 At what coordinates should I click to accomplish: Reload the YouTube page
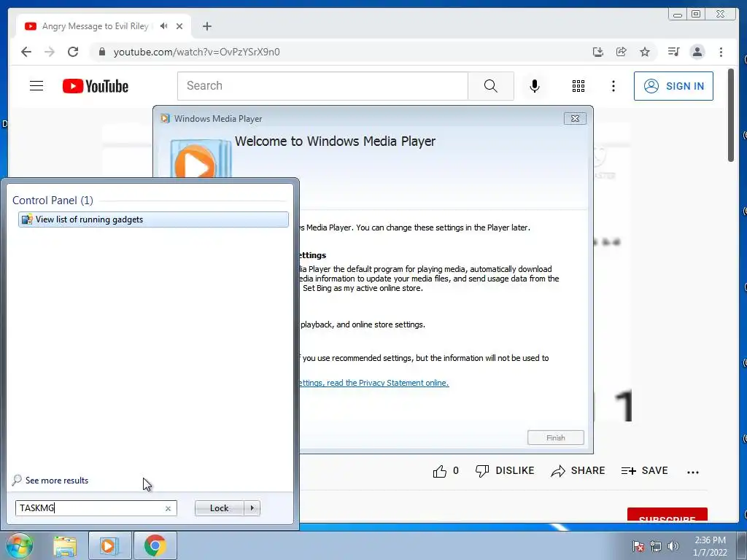coord(73,52)
